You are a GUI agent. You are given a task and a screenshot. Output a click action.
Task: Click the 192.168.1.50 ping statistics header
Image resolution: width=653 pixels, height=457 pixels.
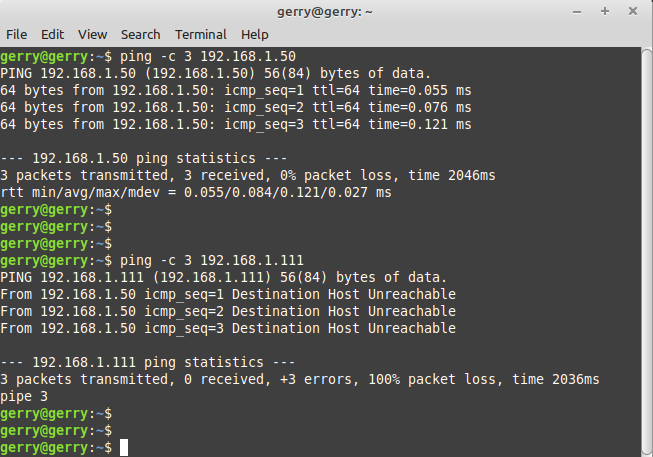pos(144,158)
